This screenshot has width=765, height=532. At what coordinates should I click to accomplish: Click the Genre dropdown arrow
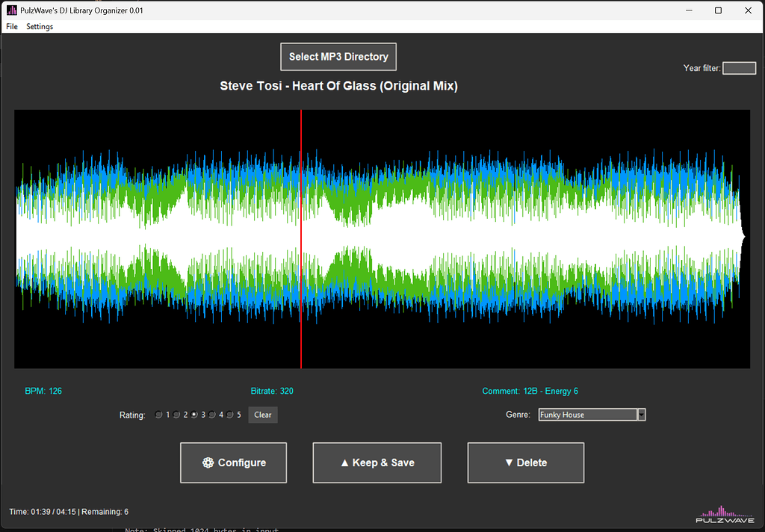click(641, 414)
